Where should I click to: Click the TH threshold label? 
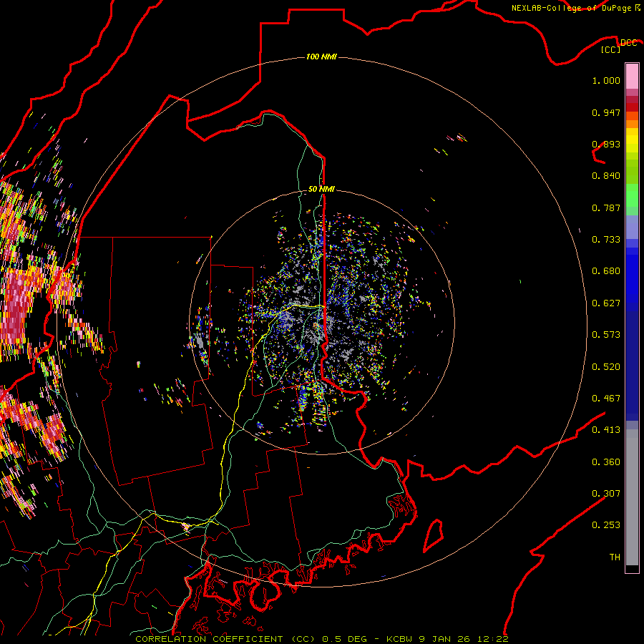click(615, 557)
